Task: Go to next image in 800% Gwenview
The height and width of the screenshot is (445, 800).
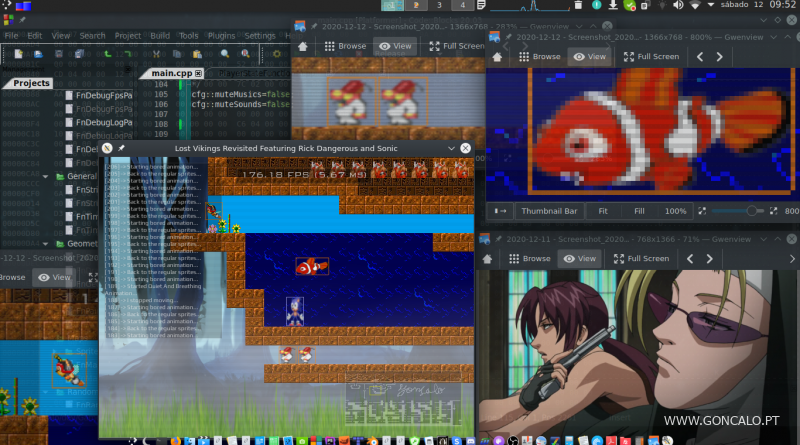Action: coord(719,57)
